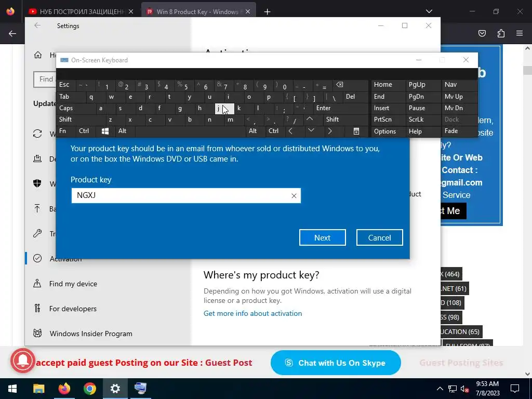Tap the Windows logo key on keyboard

[x=105, y=131]
